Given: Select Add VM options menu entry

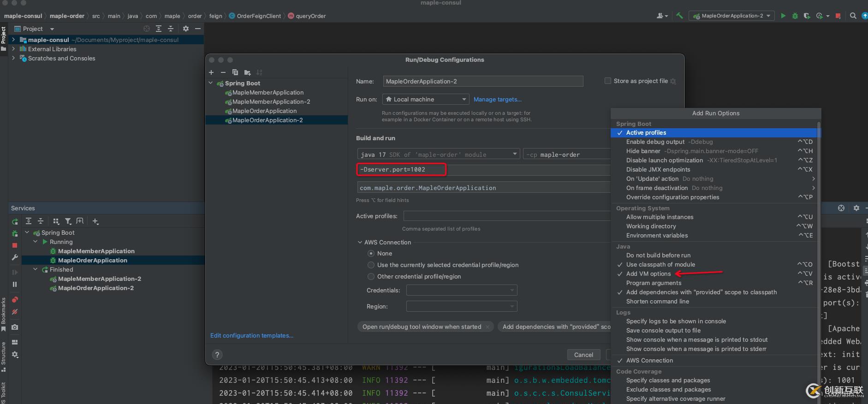Looking at the screenshot, I should [648, 274].
